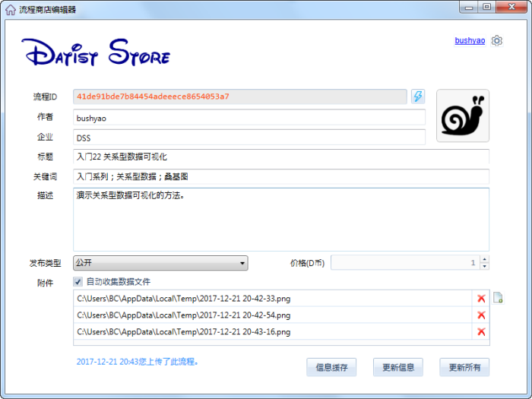Click the home icon in title bar

(x=11, y=9)
